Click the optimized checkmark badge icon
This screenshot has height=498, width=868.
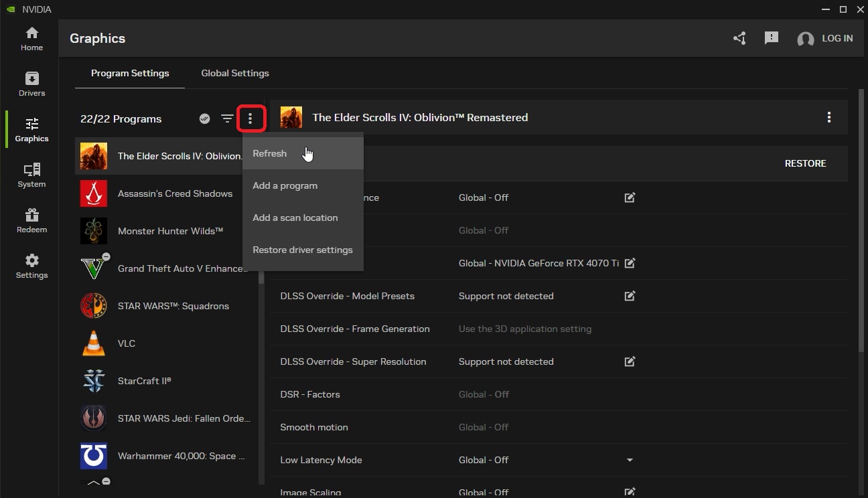pos(205,118)
